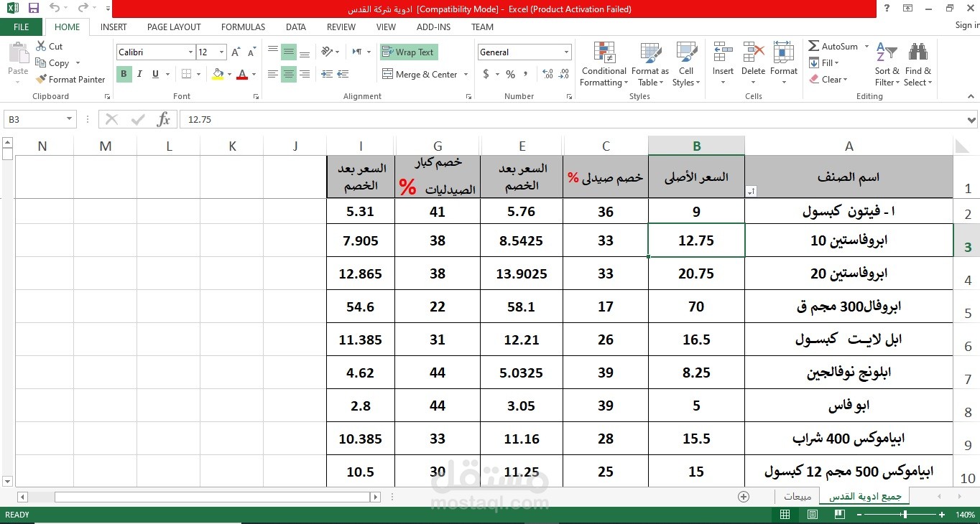This screenshot has width=980, height=524.
Task: Toggle Align Right in Alignment group
Action: [305, 74]
